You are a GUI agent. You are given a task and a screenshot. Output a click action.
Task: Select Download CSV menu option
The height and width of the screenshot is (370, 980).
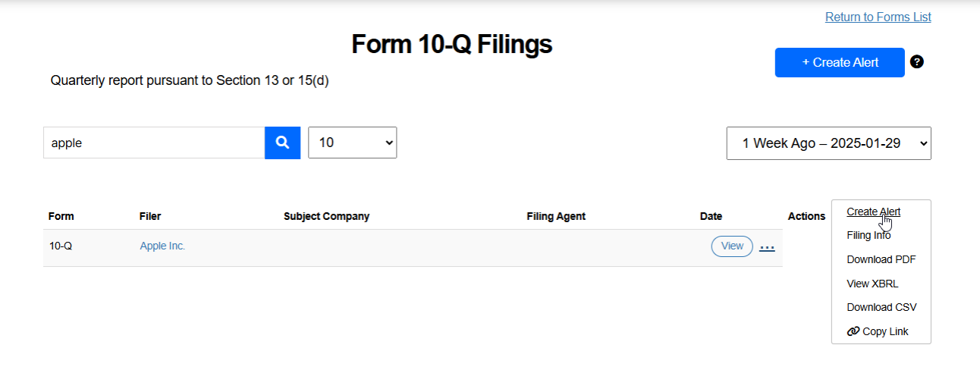pos(881,307)
